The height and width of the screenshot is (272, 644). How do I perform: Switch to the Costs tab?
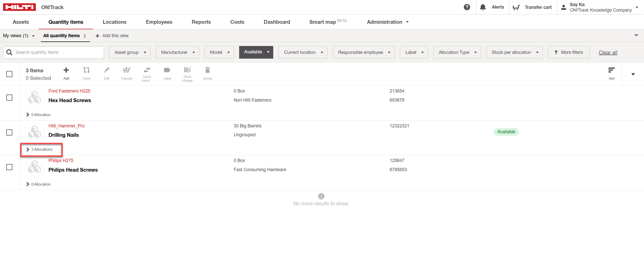[x=237, y=22]
